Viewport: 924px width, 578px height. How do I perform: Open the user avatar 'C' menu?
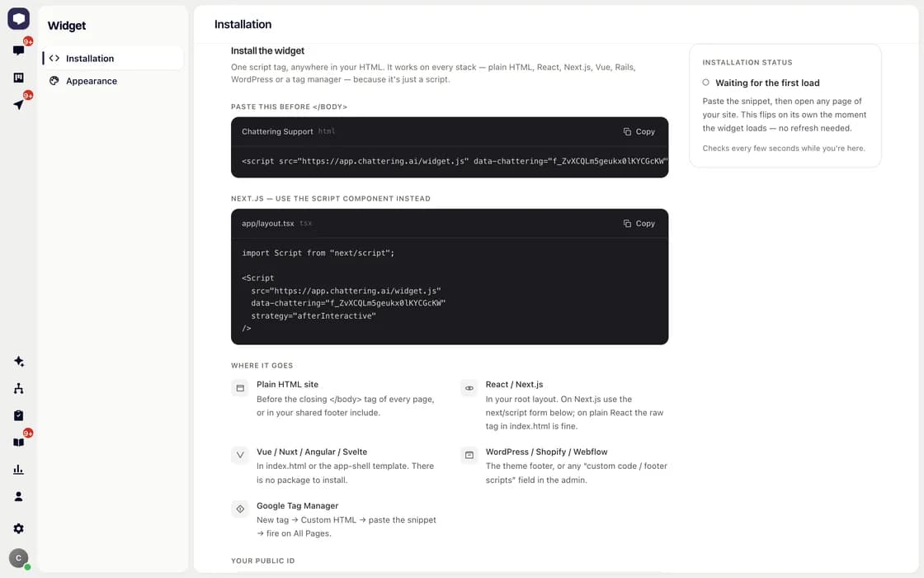[x=18, y=558]
